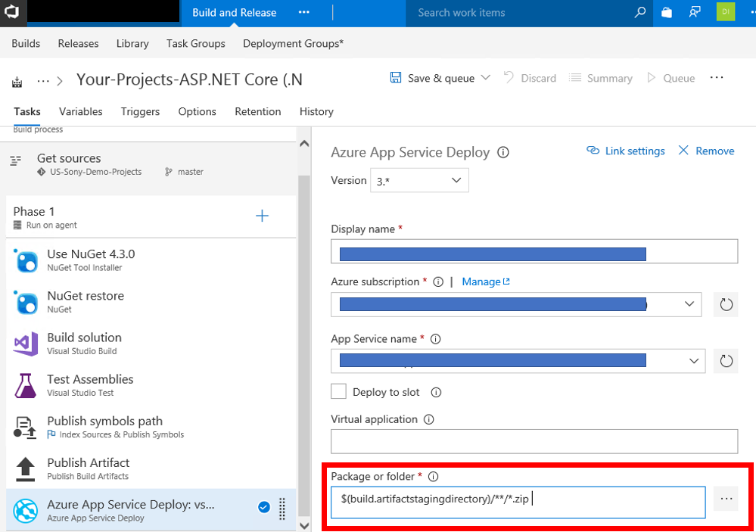Click the Display name input field
The width and height of the screenshot is (756, 532).
534,251
